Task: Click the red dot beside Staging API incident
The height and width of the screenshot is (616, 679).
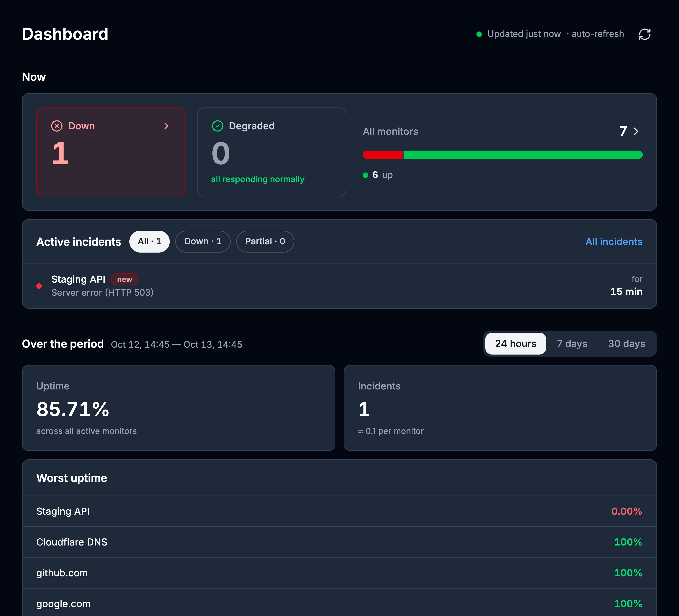Action: [39, 286]
